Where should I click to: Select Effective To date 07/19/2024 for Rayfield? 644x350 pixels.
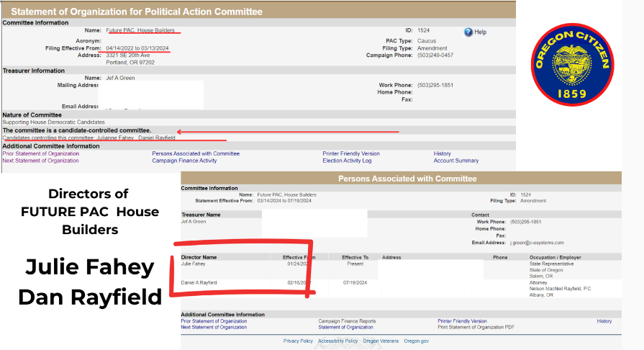355,282
